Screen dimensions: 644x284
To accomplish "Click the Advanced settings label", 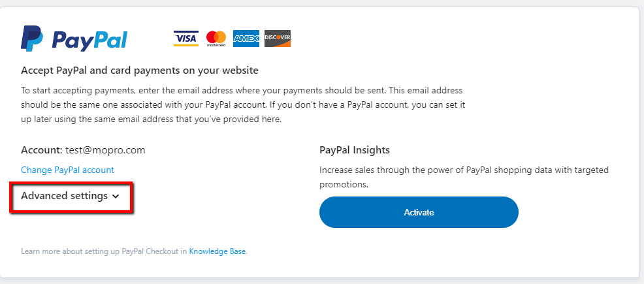I will click(64, 196).
